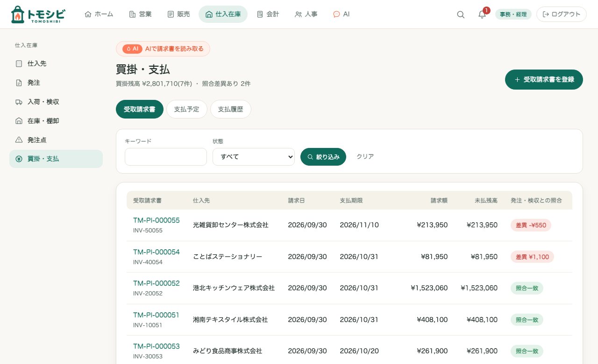Click the Tomoshibi lantern logo
The image size is (598, 364).
pos(38,14)
